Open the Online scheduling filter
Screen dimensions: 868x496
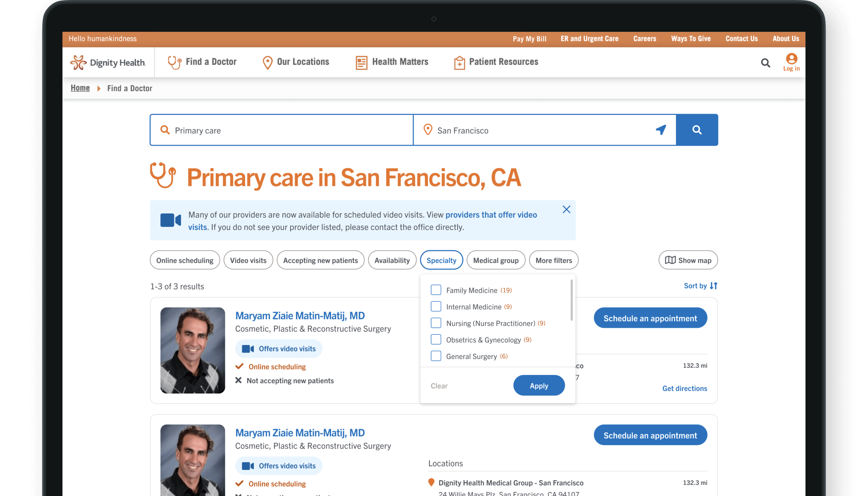(185, 260)
